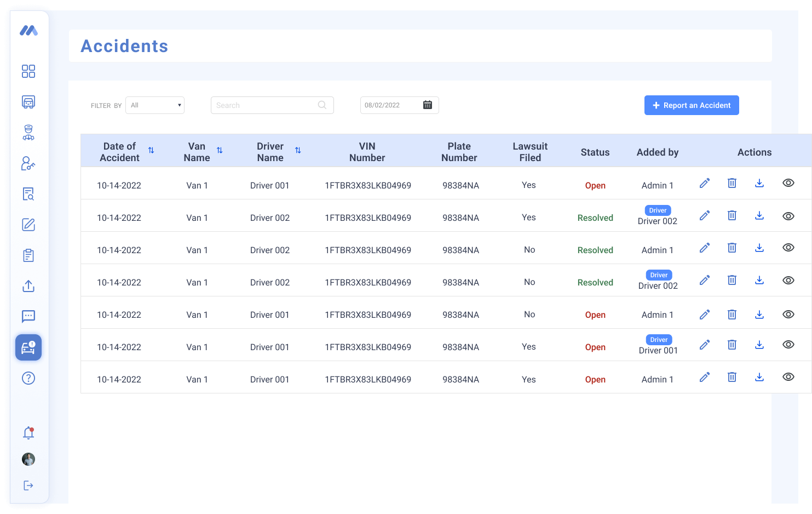
Task: Click the help question mark icon
Action: click(x=28, y=378)
